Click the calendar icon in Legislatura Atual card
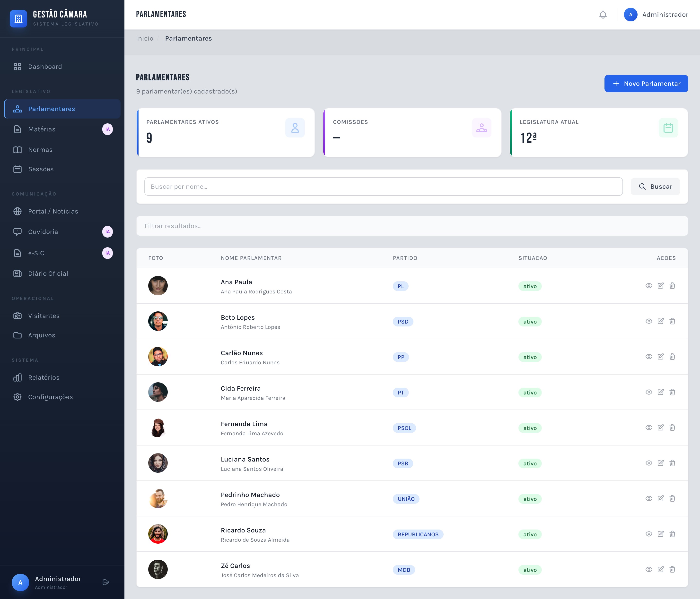700x599 pixels. 668,128
